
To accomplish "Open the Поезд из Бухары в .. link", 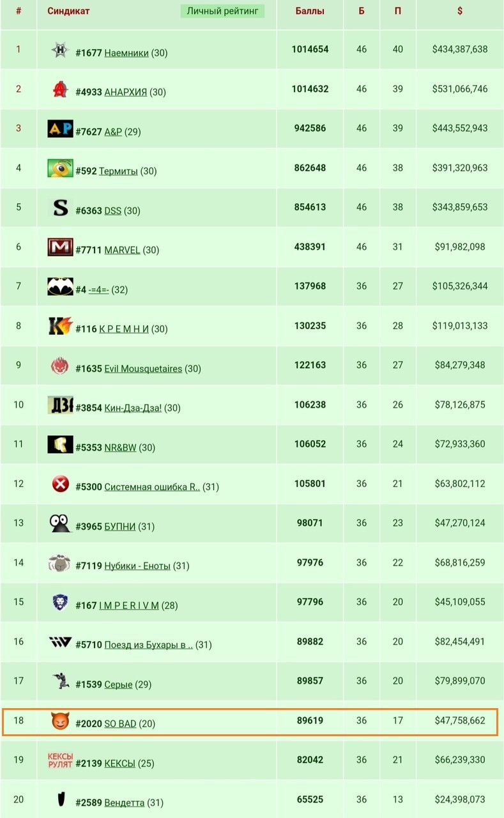I will (148, 645).
